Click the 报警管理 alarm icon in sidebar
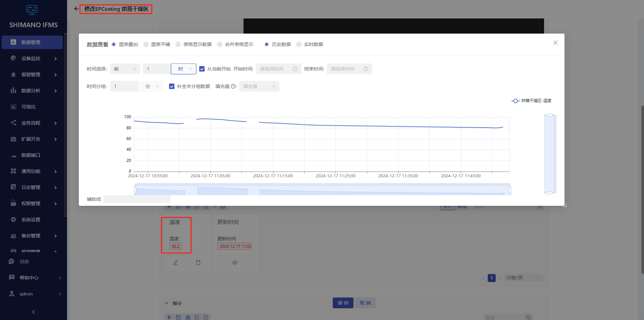Screen dimensions: 644x320 click(x=13, y=75)
